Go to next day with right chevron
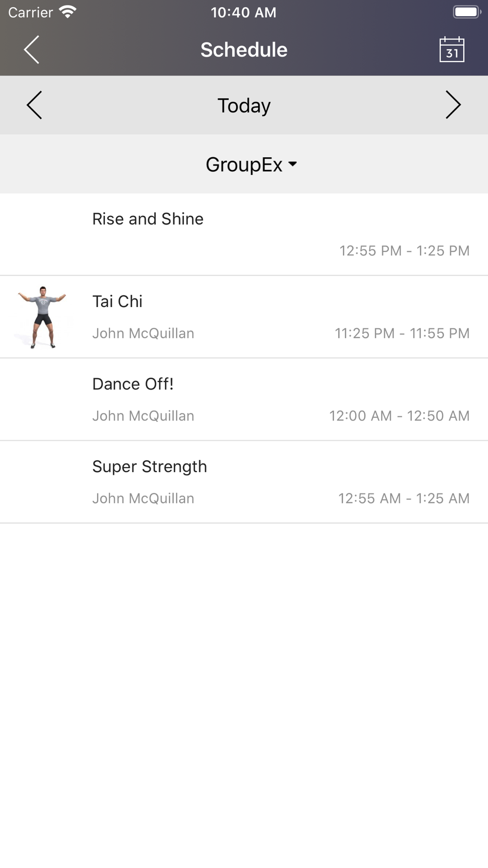Image resolution: width=488 pixels, height=868 pixels. point(453,105)
